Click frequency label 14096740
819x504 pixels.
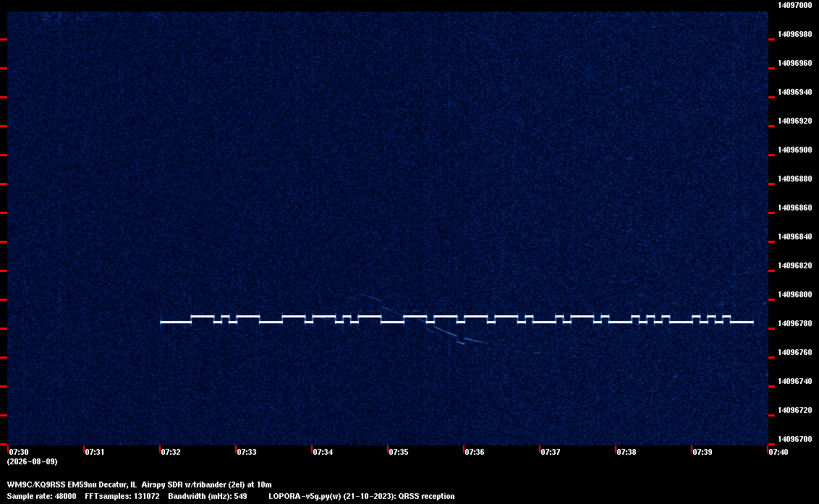tap(795, 381)
